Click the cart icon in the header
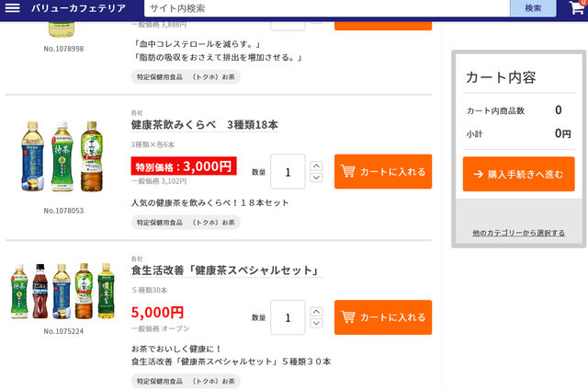Viewport: 588px width, 390px height. tap(577, 6)
